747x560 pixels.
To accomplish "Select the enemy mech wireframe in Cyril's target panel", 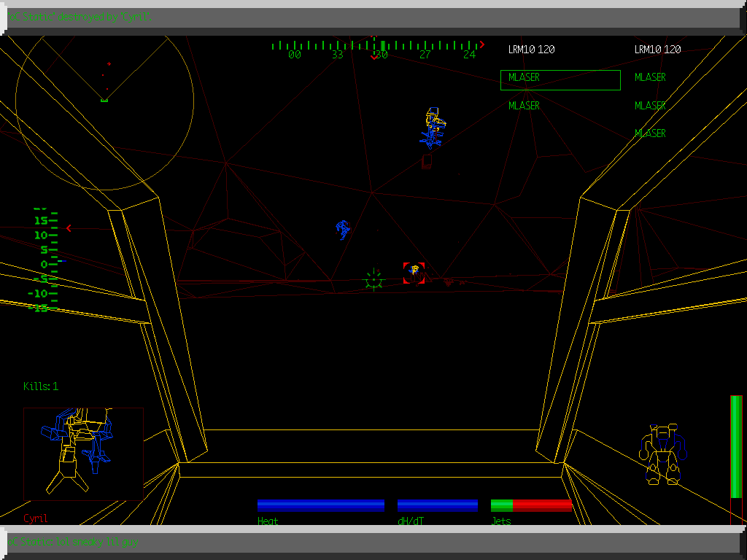I will pos(79,450).
